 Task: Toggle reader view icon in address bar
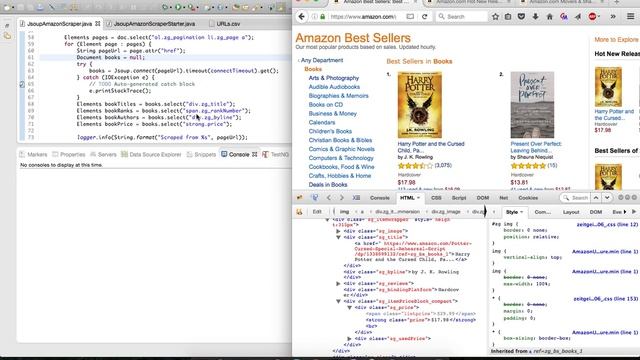(x=410, y=17)
